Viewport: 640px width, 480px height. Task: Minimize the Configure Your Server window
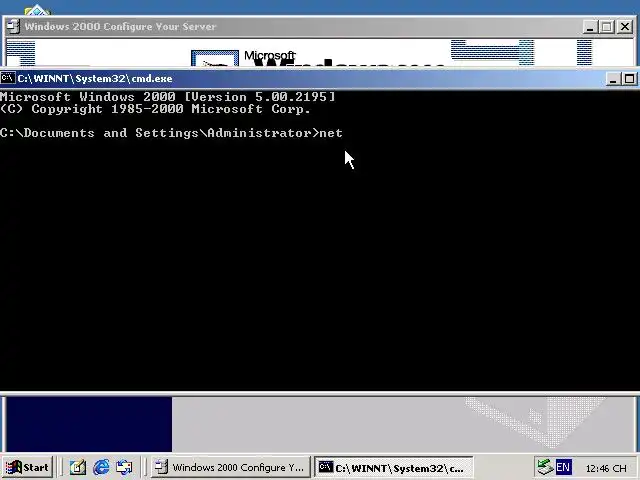589,27
